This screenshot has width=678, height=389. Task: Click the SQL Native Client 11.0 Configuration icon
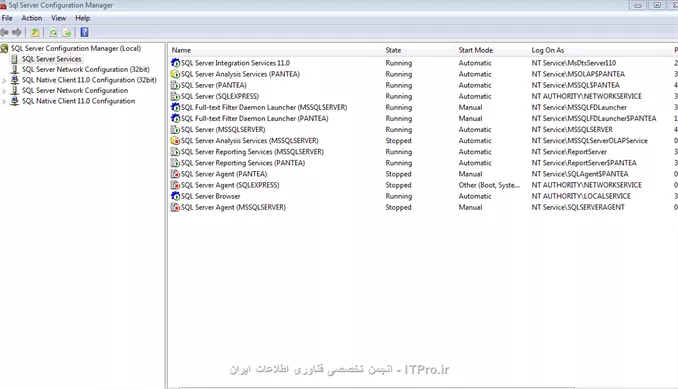[x=14, y=101]
